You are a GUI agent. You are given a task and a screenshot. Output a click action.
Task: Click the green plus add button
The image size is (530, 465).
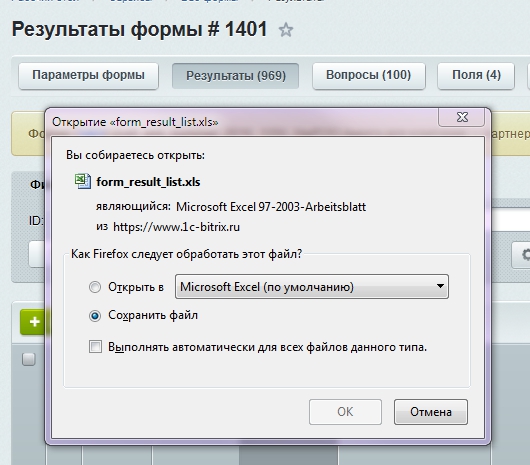pos(33,322)
